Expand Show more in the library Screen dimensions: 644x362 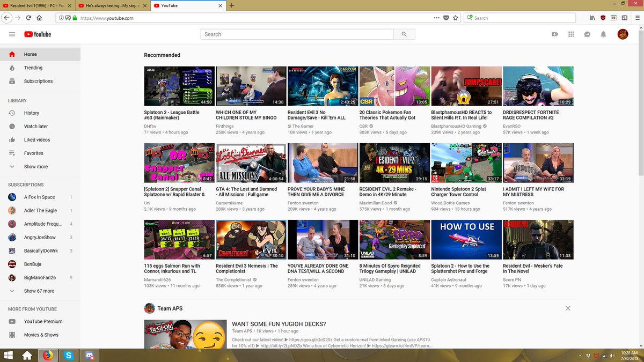pyautogui.click(x=40, y=167)
